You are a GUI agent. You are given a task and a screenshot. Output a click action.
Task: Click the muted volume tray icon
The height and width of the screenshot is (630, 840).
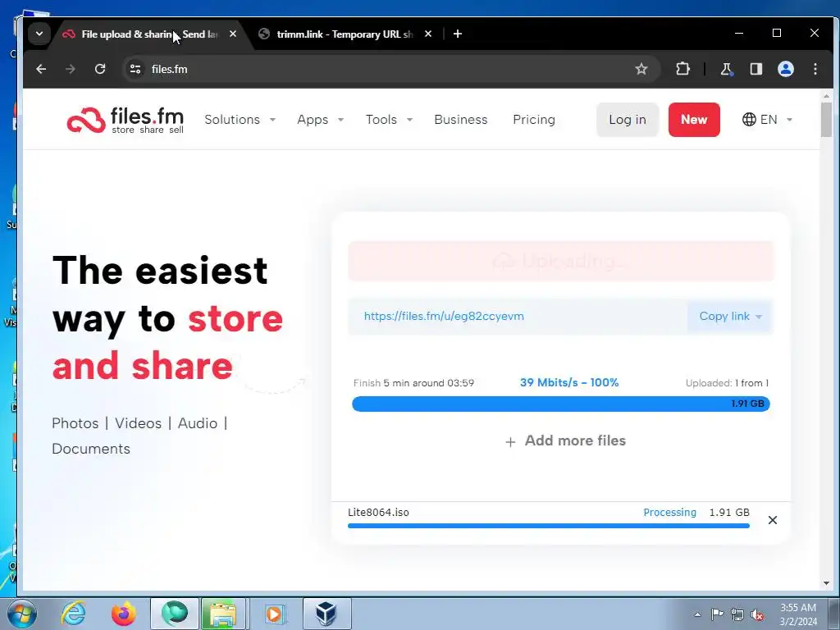click(x=757, y=614)
